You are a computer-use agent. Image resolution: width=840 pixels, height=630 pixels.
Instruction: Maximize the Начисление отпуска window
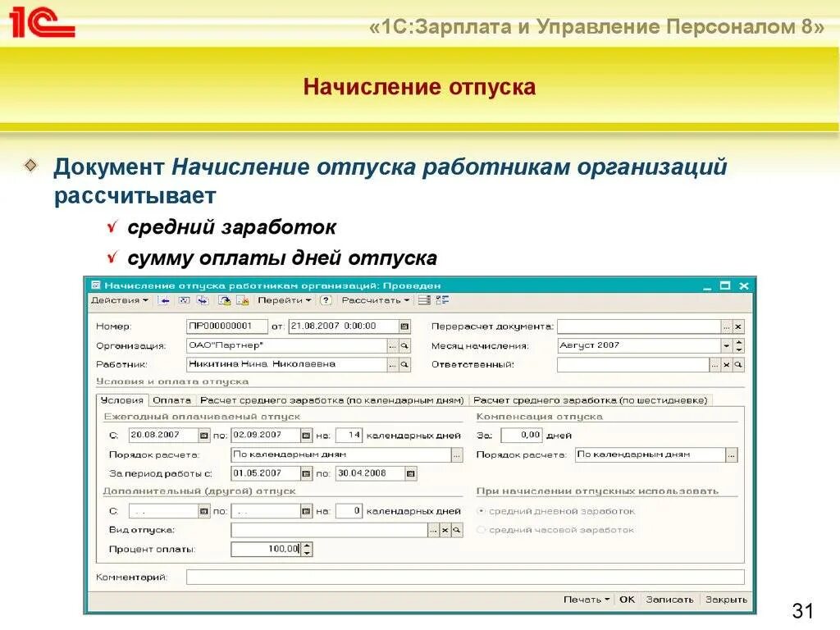point(725,285)
